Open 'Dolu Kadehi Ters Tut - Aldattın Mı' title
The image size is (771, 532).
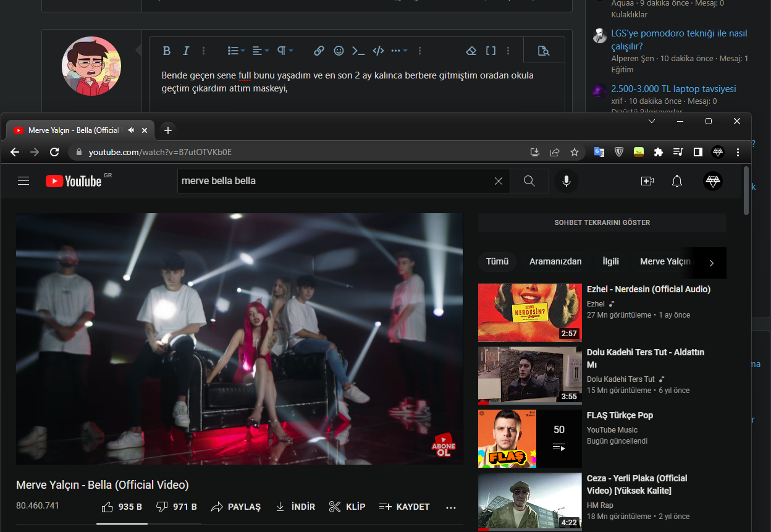pyautogui.click(x=646, y=358)
